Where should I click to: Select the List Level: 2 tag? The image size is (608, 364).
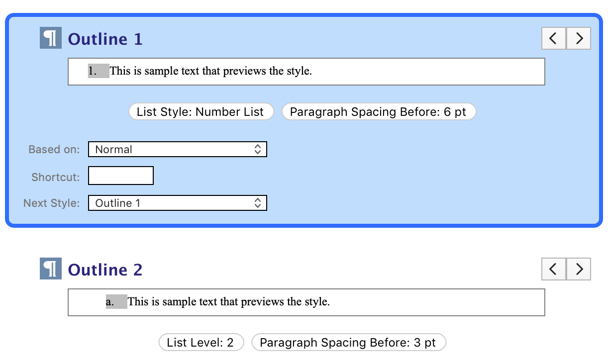[x=201, y=343]
